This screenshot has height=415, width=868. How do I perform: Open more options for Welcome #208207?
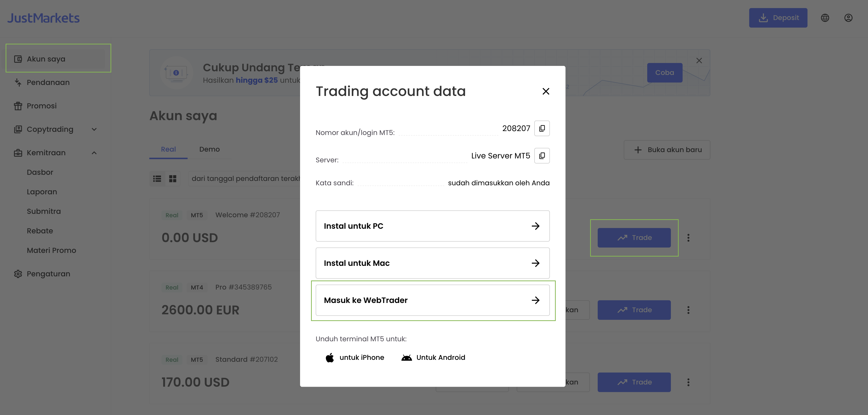[688, 238]
